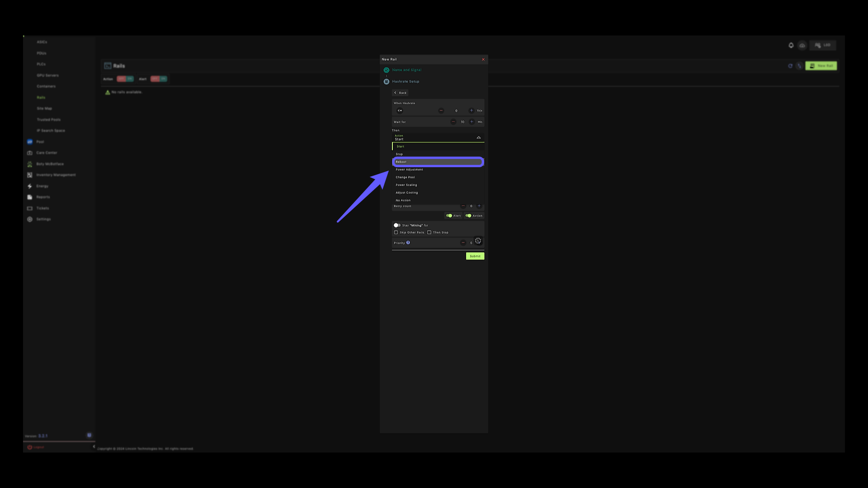Click the Name and Signal step
This screenshot has width=868, height=488.
click(x=406, y=70)
